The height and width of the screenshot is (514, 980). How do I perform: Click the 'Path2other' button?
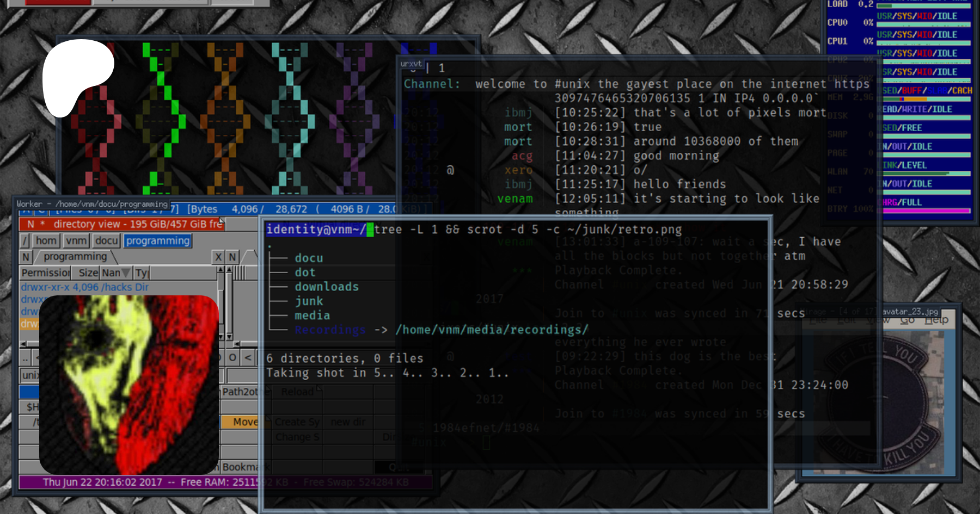coord(240,392)
